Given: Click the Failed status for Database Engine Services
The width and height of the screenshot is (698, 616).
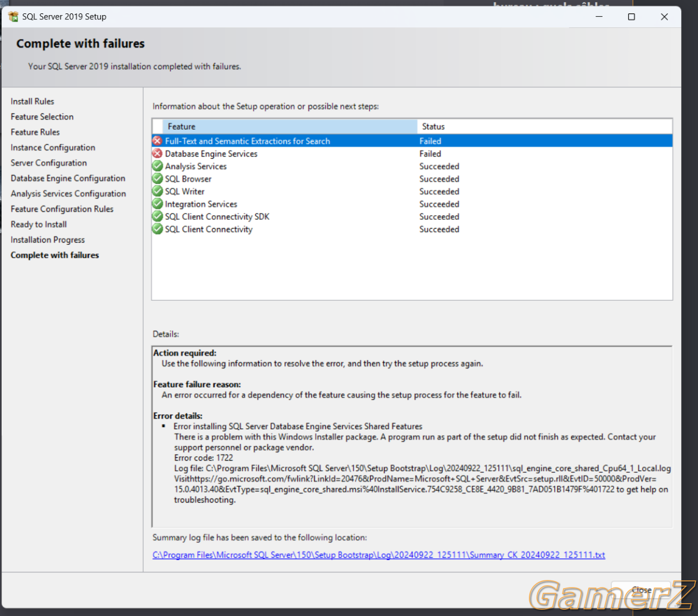Looking at the screenshot, I should (430, 154).
